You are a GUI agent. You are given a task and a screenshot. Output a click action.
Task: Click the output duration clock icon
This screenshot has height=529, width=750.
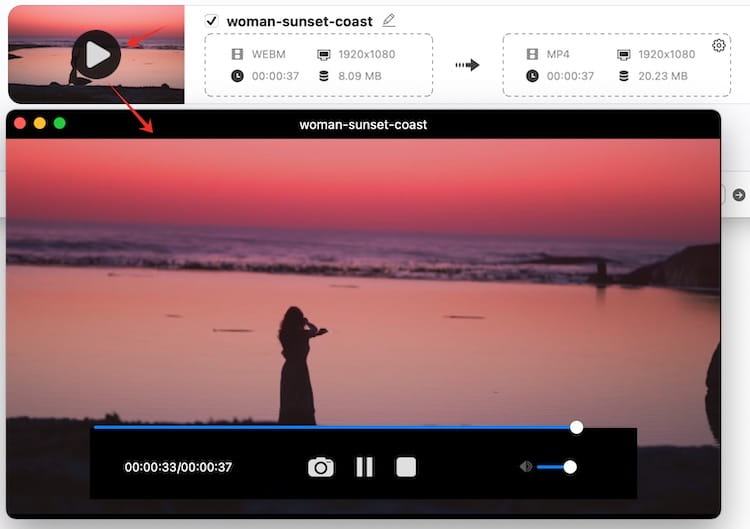coord(532,76)
